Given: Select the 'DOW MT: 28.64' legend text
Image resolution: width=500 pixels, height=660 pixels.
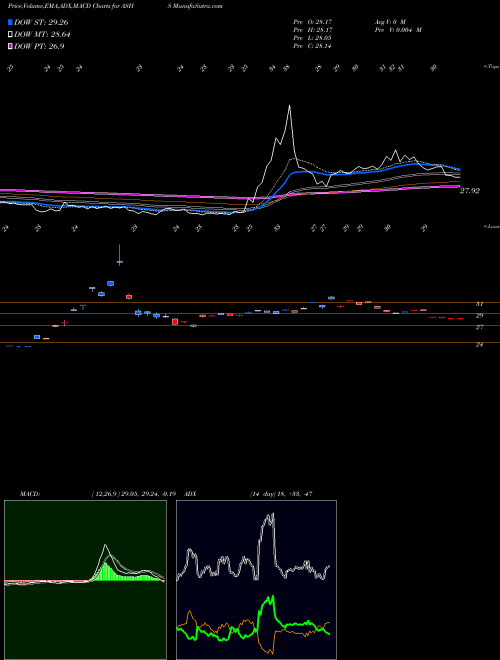Looking at the screenshot, I should [42, 35].
